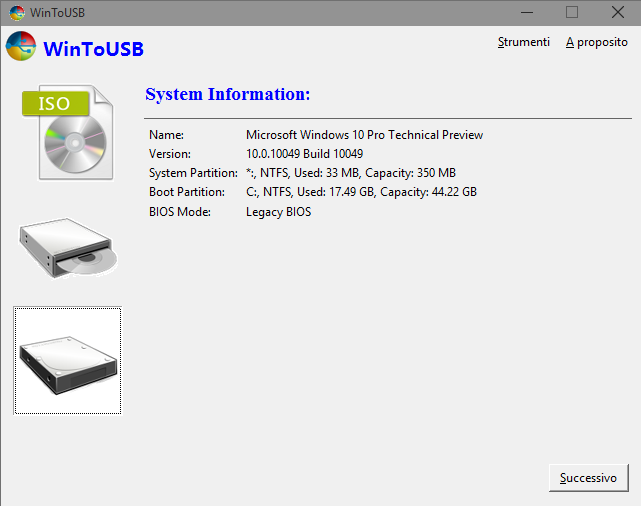Select the CD/DVD drive source icon
The height and width of the screenshot is (506, 641).
click(68, 248)
